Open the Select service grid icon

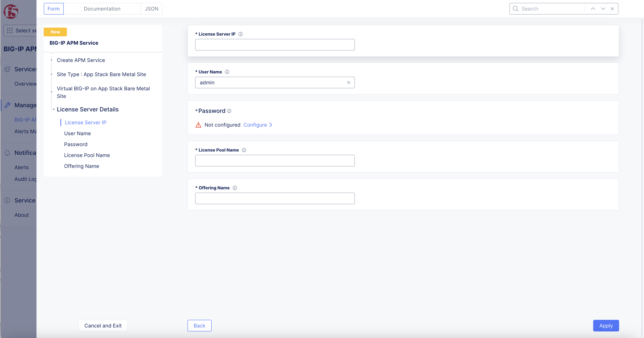pos(10,31)
